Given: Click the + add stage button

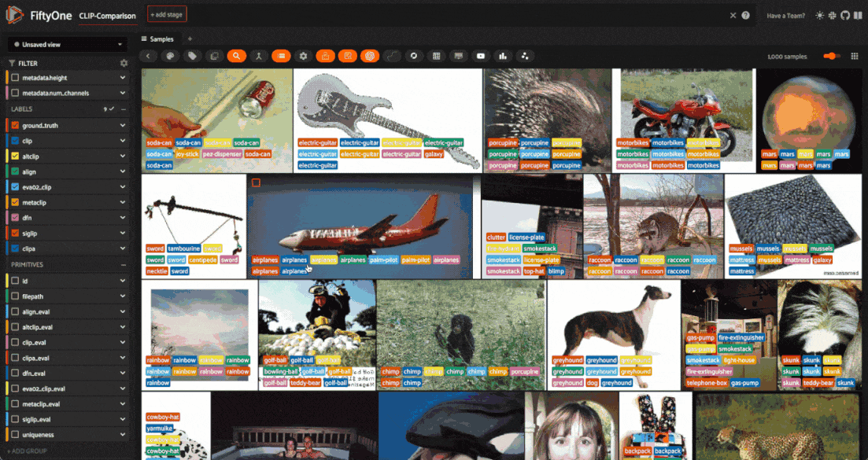Looking at the screenshot, I should 167,14.
